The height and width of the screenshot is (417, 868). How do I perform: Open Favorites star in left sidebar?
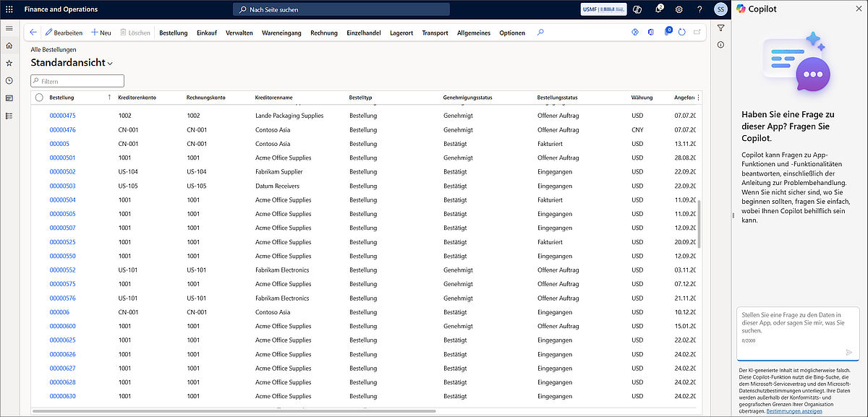pyautogui.click(x=9, y=63)
